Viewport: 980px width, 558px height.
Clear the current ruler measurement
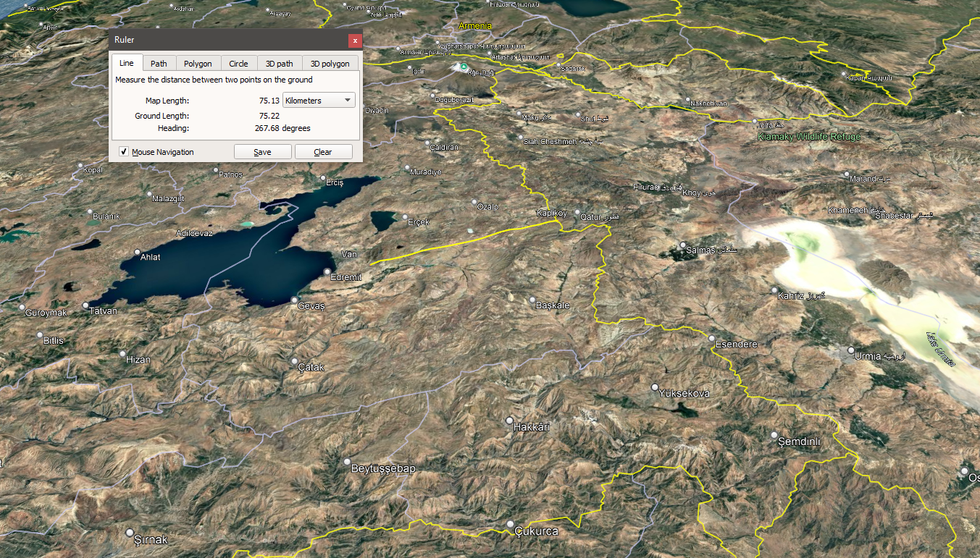pos(323,152)
